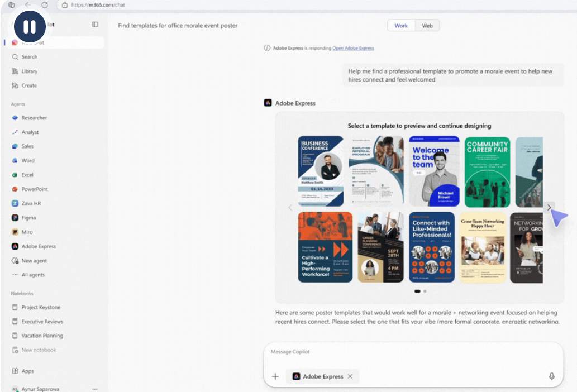Go to previous templates with left chevron
Viewport: 577px width, 392px height.
[290, 208]
